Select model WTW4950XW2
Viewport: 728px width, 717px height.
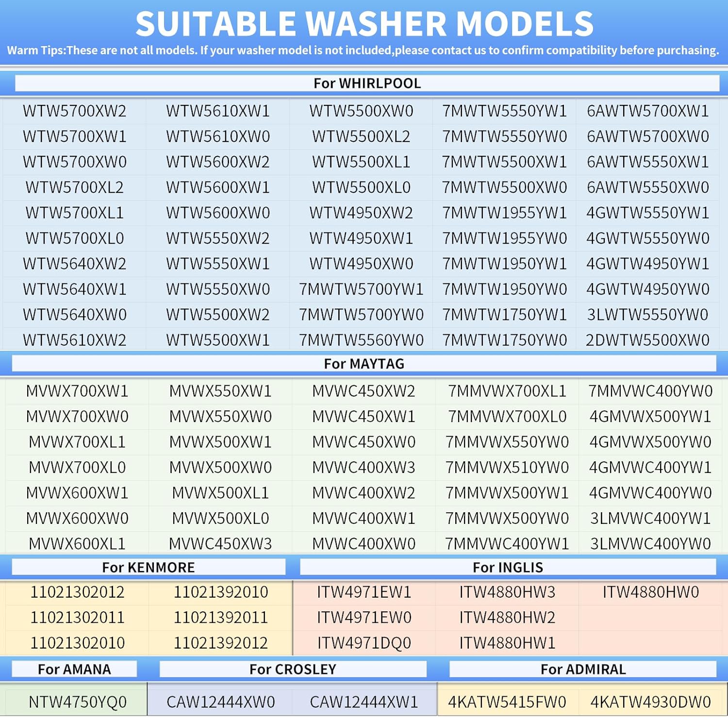(362, 213)
